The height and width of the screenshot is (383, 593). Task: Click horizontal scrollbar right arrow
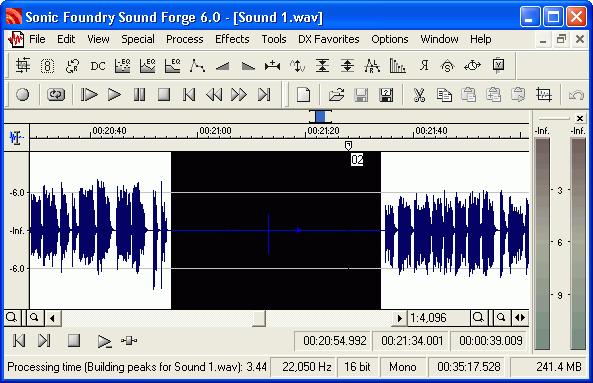(399, 318)
